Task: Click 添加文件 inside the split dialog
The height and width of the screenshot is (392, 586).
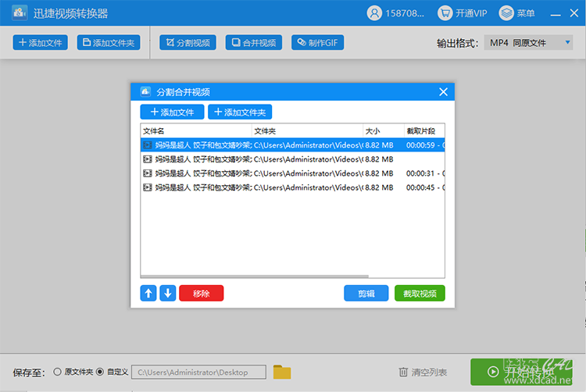Action: point(173,112)
